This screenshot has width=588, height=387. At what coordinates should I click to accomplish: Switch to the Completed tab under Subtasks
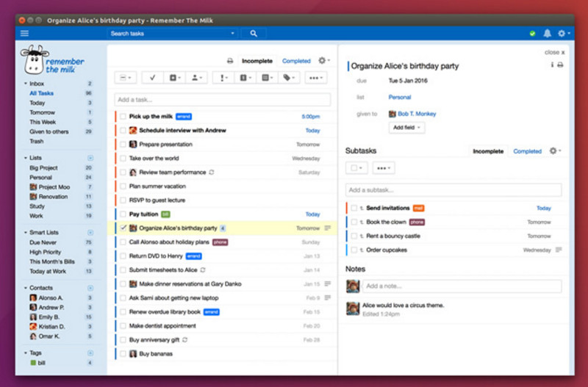(527, 151)
